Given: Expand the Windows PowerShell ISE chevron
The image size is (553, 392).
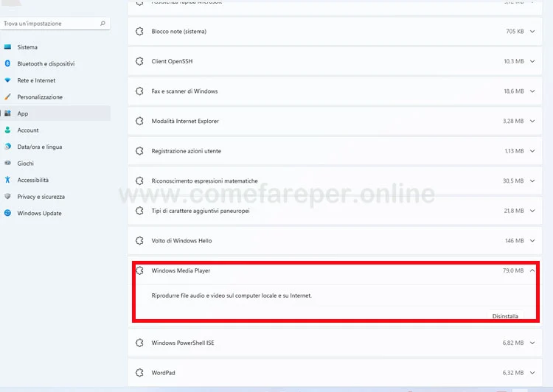Looking at the screenshot, I should point(532,343).
